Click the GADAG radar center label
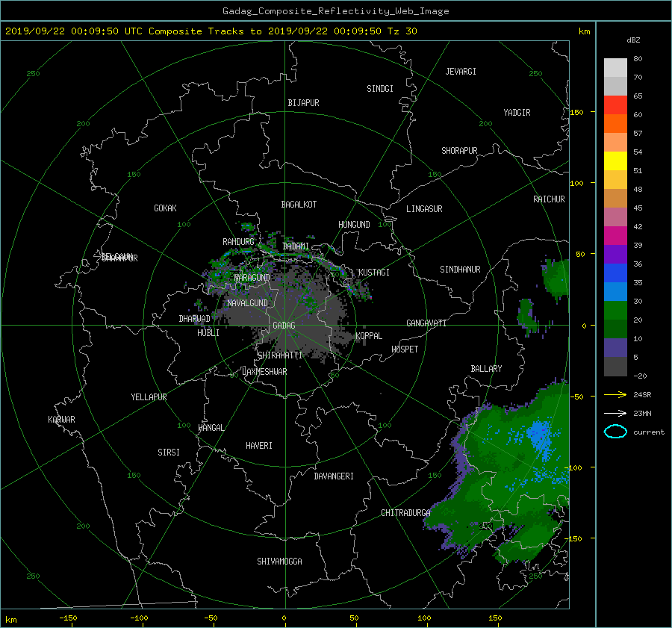This screenshot has width=672, height=628. 284,326
